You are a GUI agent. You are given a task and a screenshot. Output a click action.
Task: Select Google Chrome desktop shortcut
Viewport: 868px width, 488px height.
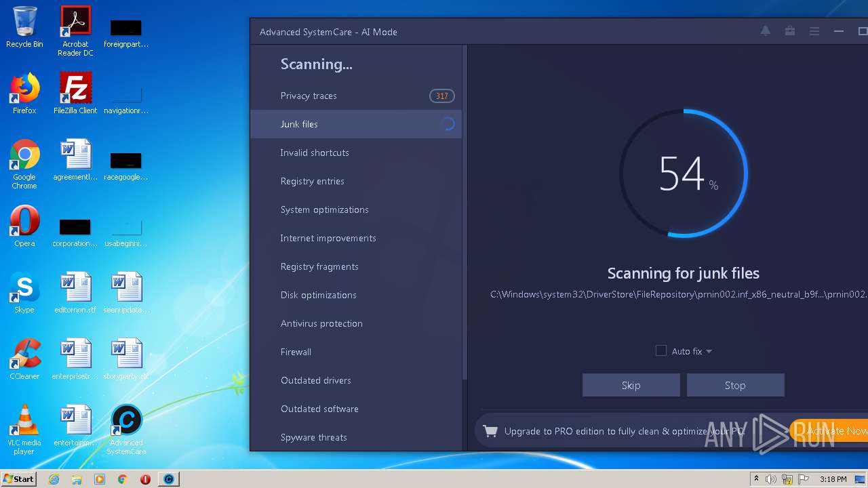pyautogui.click(x=24, y=164)
